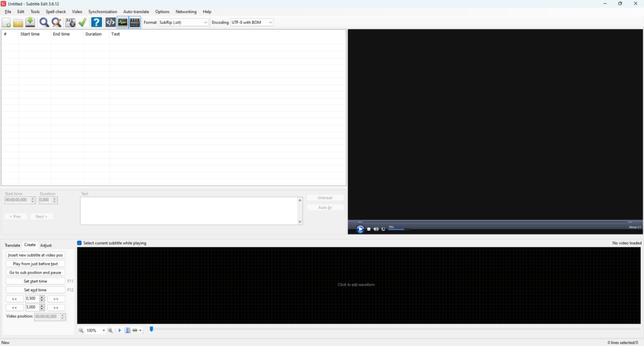644x346 pixels.
Task: Switch to the Create tab
Action: 30,245
